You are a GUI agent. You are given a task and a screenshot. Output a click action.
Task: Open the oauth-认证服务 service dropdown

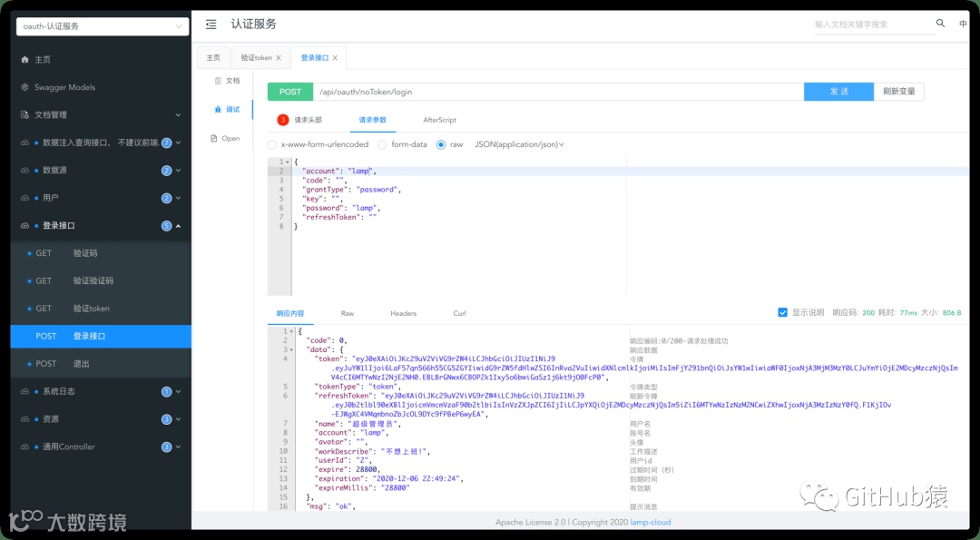coord(103,26)
